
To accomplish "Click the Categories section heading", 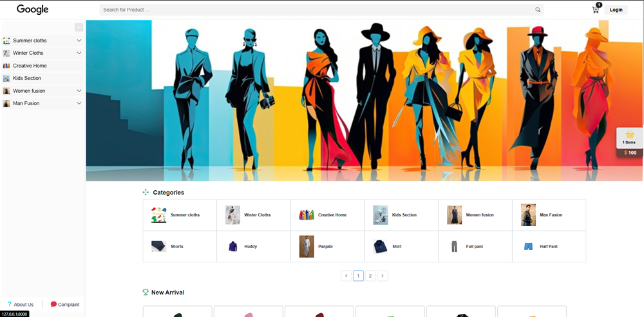I will 168,193.
